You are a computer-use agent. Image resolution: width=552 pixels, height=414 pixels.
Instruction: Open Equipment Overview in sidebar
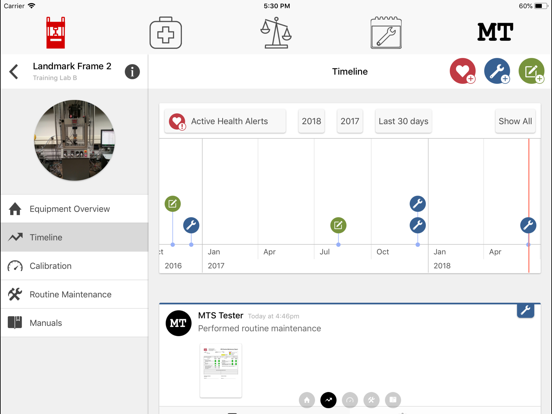coord(75,209)
